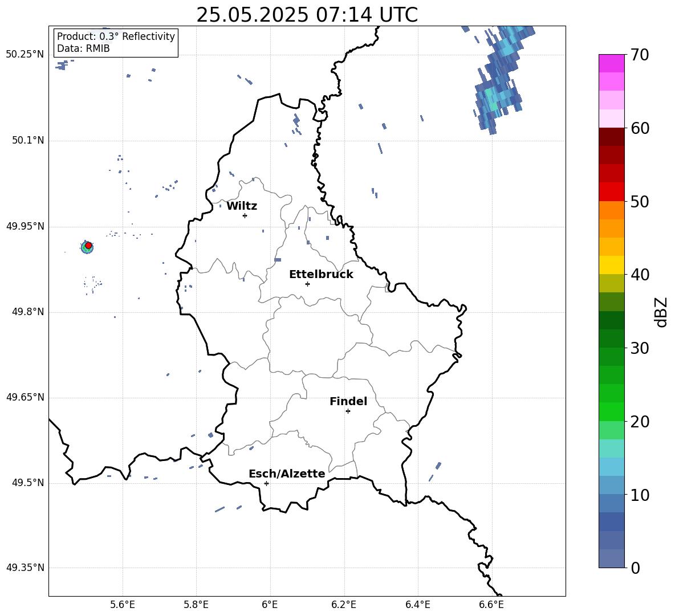Click the 49.35°N latitude tick label
The image size is (675, 616).
25,568
